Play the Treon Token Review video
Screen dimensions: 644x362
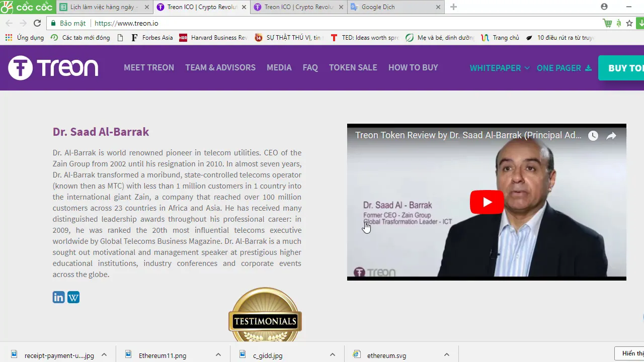pos(487,202)
